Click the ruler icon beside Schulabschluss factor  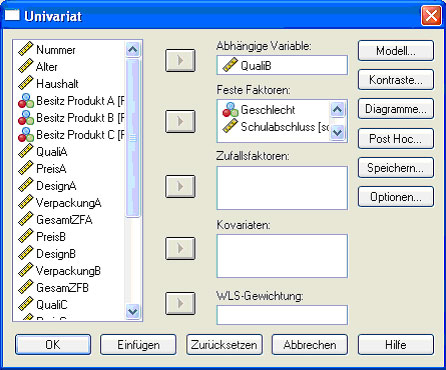(x=230, y=126)
